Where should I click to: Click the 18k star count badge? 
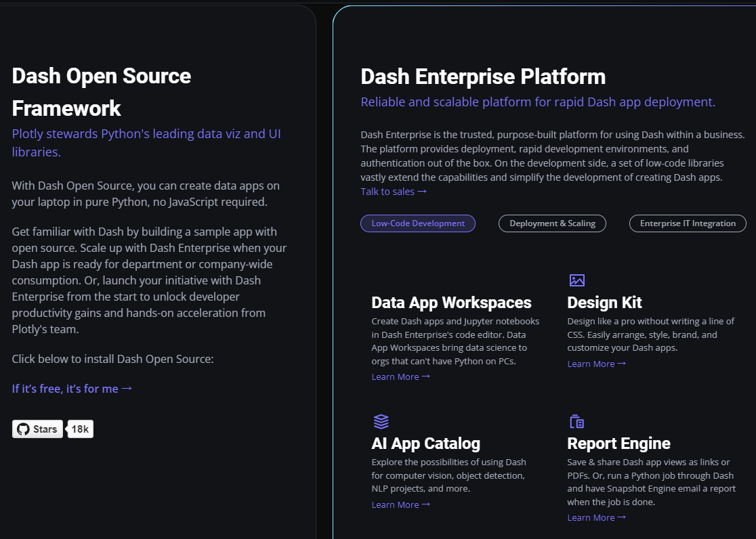[80, 429]
